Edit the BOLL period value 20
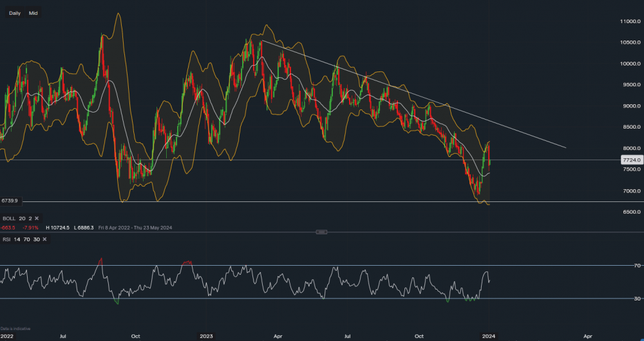This screenshot has height=341, width=644. click(23, 219)
